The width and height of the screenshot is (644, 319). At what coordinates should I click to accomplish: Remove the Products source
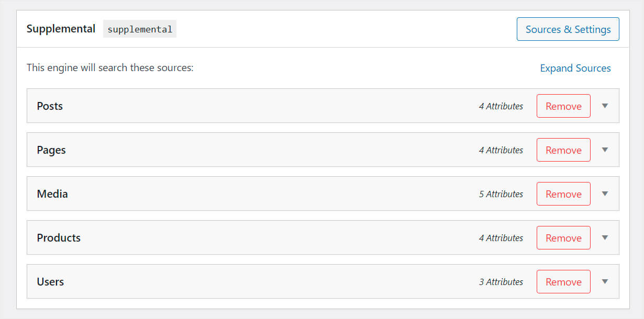point(563,238)
